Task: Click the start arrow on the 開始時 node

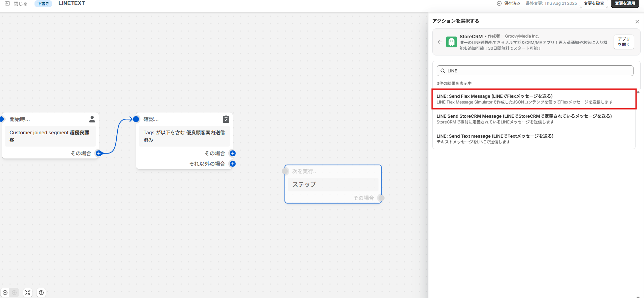Action: (2, 119)
